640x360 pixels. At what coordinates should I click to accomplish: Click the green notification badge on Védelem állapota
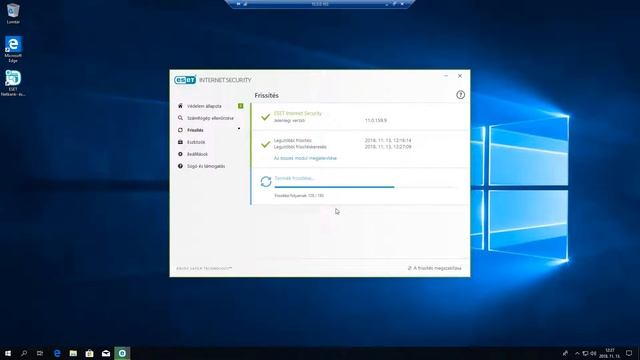pos(240,106)
